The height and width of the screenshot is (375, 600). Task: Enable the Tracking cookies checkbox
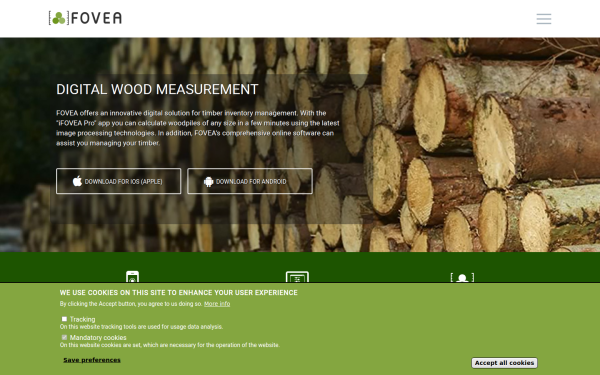[x=64, y=319]
